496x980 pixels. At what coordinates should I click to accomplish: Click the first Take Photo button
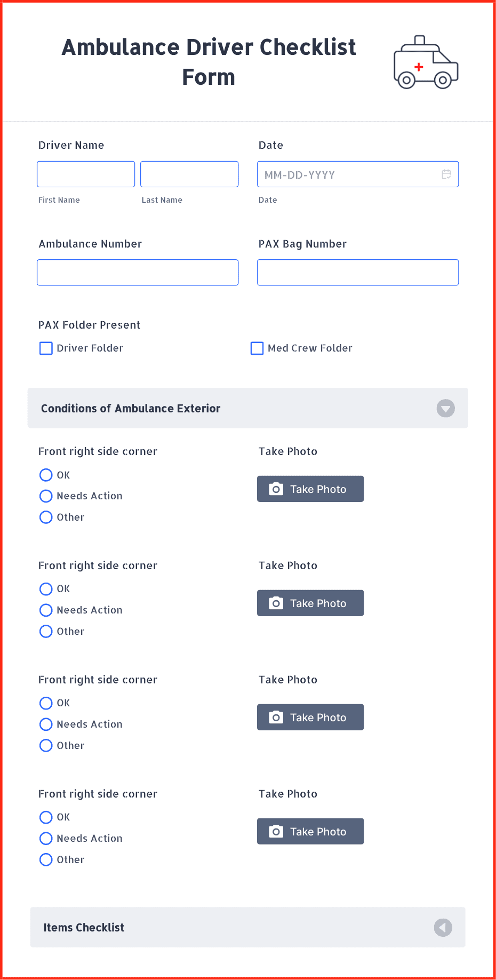310,489
